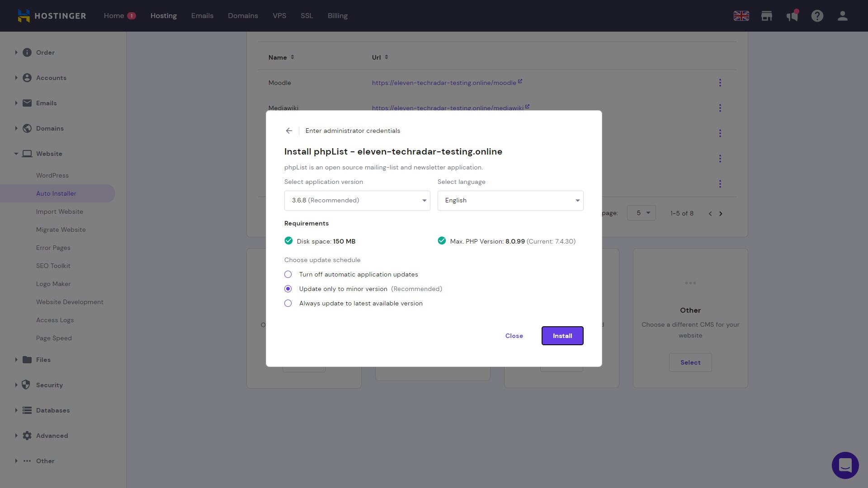Open WordPress in the Website submenu

pos(52,175)
